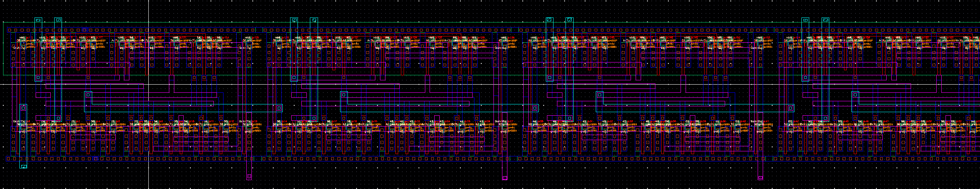Select the lower Sum<6> net label

tap(501, 121)
